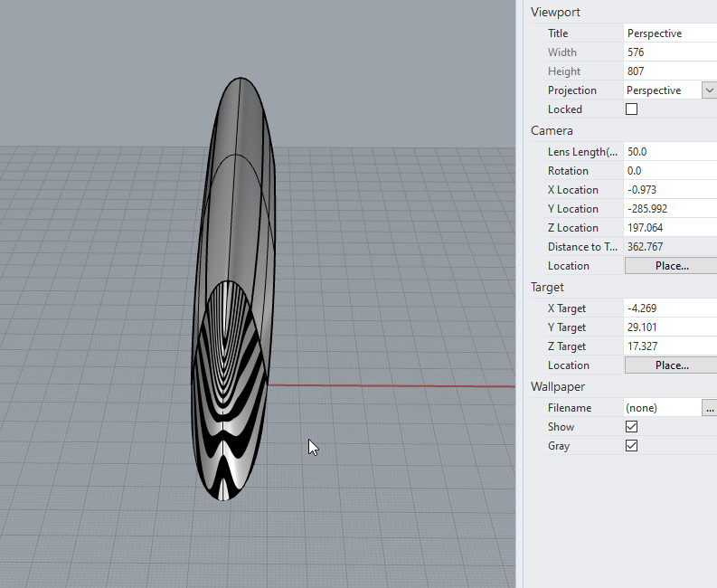Viewport: 717px width, 588px height.
Task: Click the Camera section heading
Action: coord(552,130)
